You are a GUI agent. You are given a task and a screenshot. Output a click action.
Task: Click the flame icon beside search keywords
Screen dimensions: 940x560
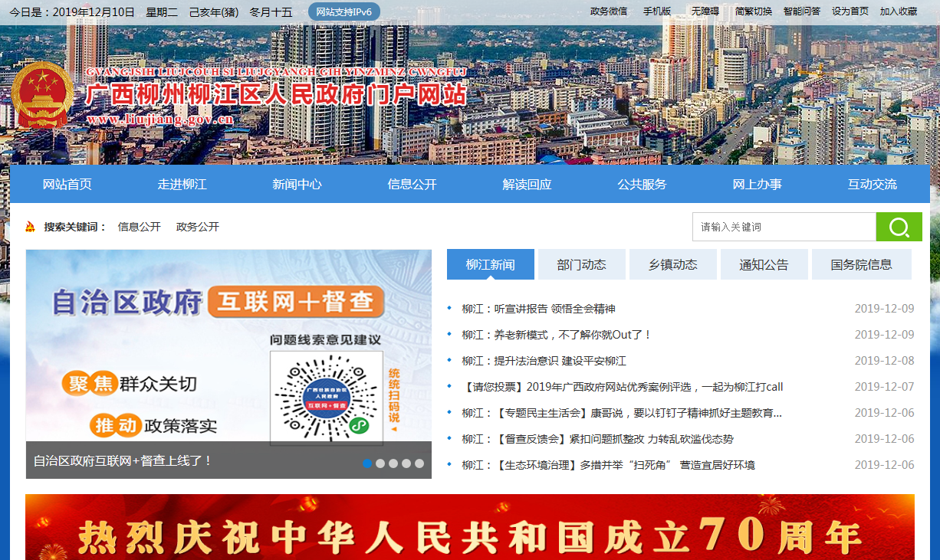click(31, 227)
